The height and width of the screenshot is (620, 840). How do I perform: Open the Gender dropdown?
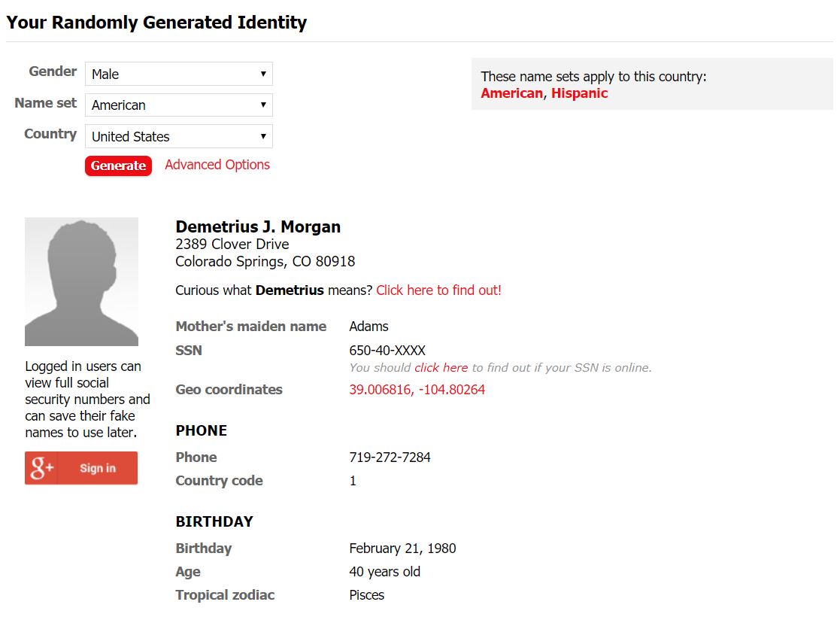[178, 74]
